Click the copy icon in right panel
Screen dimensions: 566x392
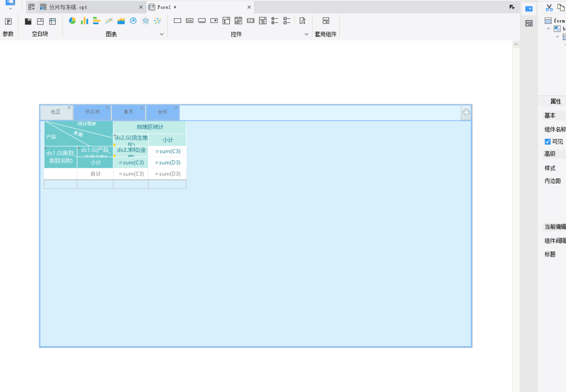pyautogui.click(x=561, y=8)
